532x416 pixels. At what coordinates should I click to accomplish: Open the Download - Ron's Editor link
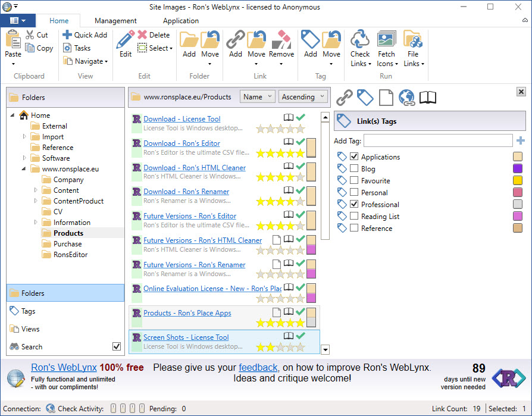coord(181,143)
